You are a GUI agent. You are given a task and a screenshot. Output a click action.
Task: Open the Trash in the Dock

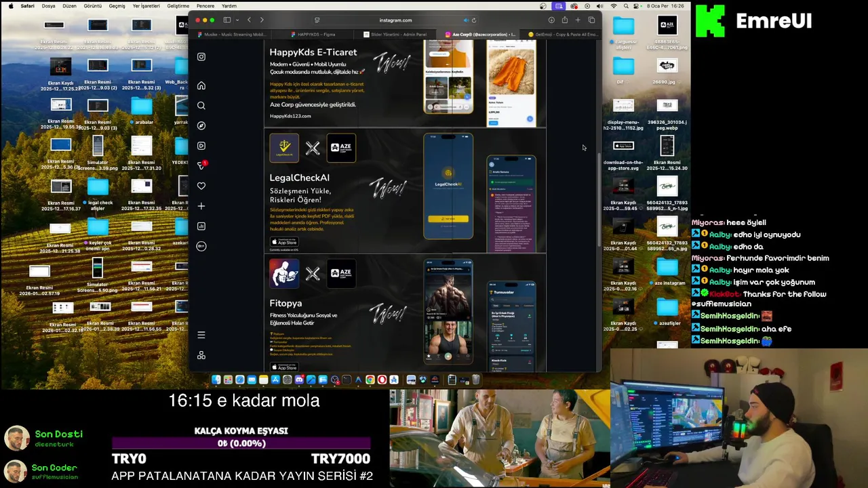point(476,380)
